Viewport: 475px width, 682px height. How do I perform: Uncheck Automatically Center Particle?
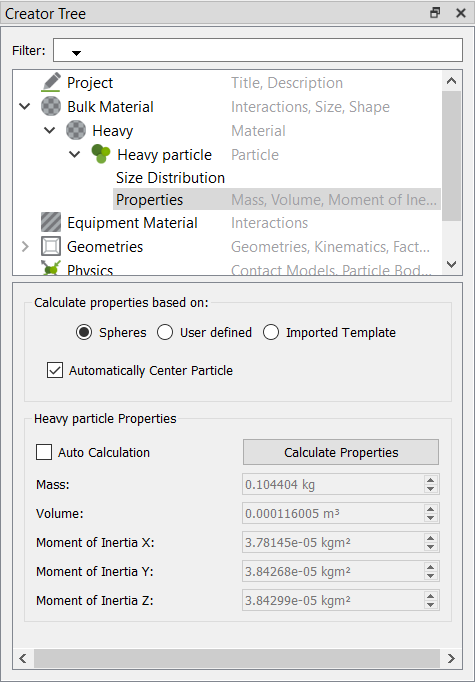55,371
